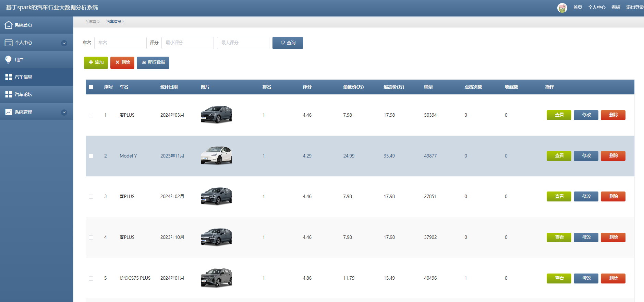644x302 pixels.
Task: Open 看板 from the top navigation
Action: pyautogui.click(x=616, y=7)
